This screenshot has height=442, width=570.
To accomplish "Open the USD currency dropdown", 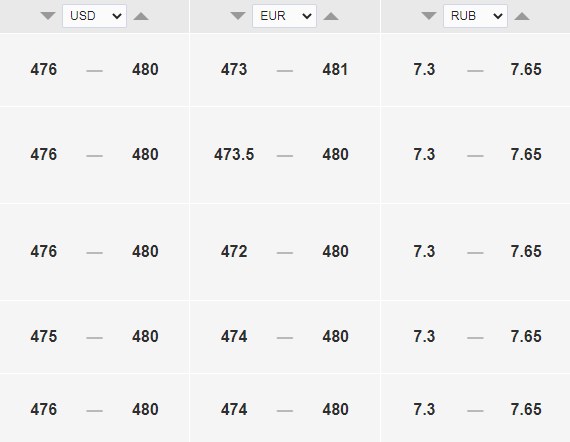I will click(x=95, y=16).
